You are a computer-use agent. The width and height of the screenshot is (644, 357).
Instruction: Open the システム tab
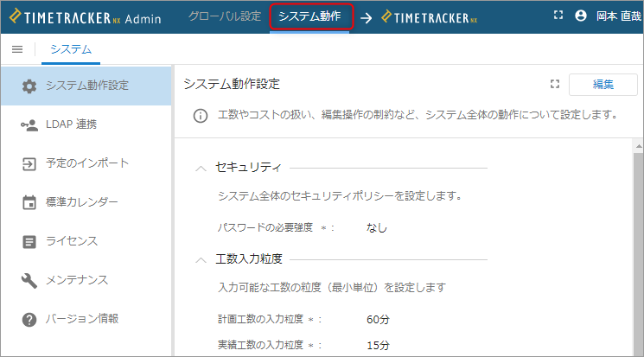tap(71, 49)
